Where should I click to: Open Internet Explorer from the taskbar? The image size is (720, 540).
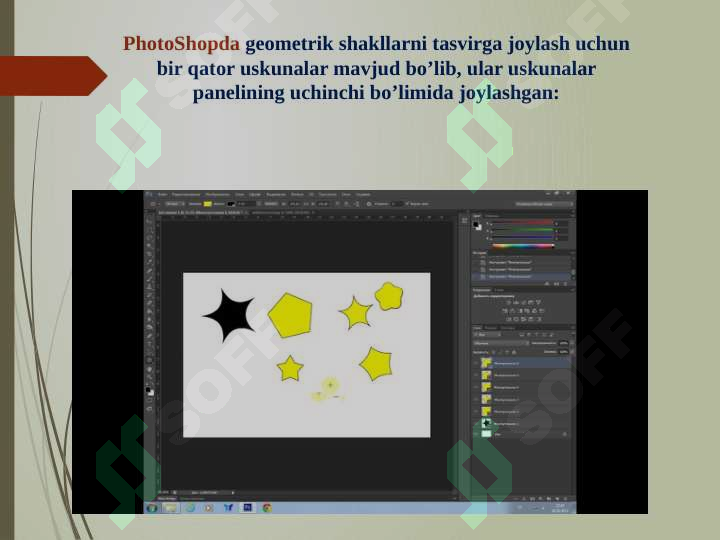coord(190,507)
